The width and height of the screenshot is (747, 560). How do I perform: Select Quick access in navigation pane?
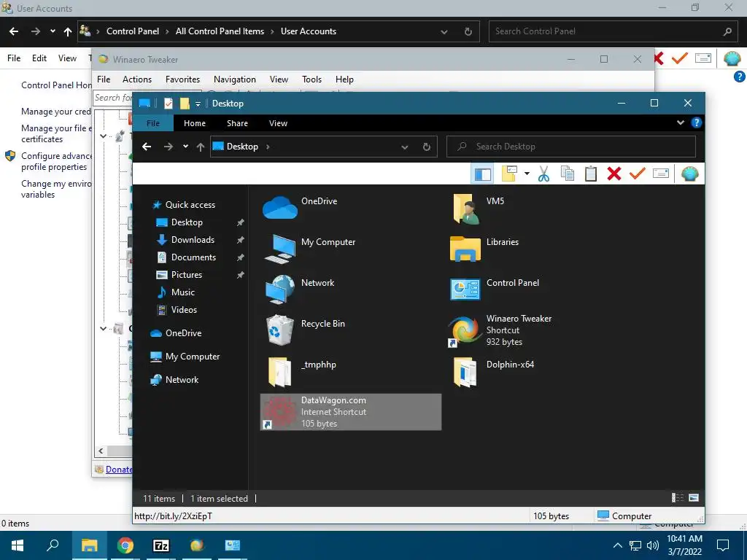coord(190,205)
